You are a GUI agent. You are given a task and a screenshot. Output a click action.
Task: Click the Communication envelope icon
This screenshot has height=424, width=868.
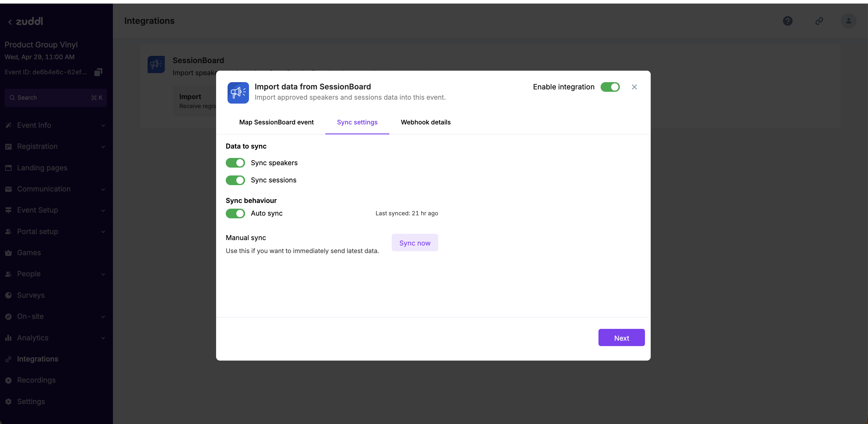pos(8,189)
